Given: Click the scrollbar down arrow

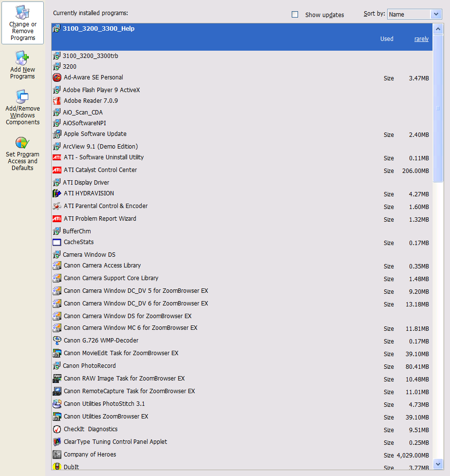Looking at the screenshot, I should click(438, 464).
